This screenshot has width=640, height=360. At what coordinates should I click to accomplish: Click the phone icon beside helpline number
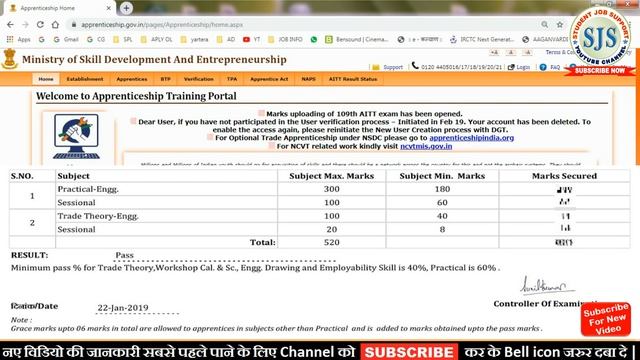click(x=415, y=66)
